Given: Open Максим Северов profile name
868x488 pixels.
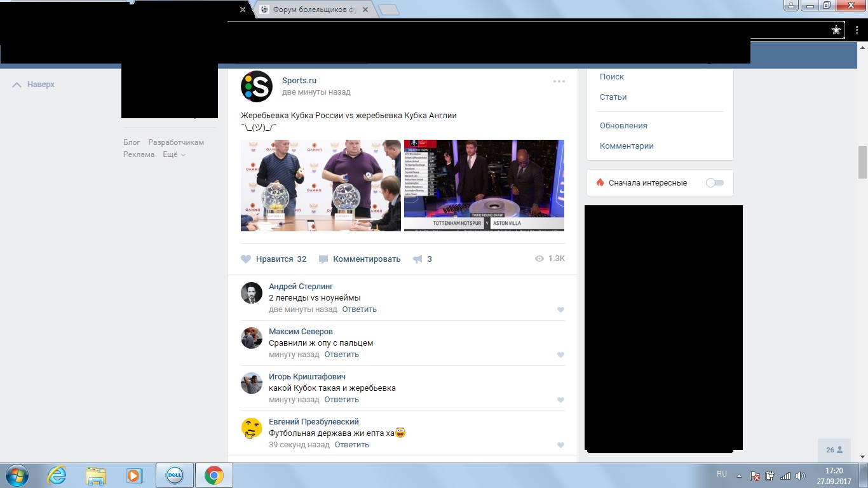Looking at the screenshot, I should click(301, 332).
